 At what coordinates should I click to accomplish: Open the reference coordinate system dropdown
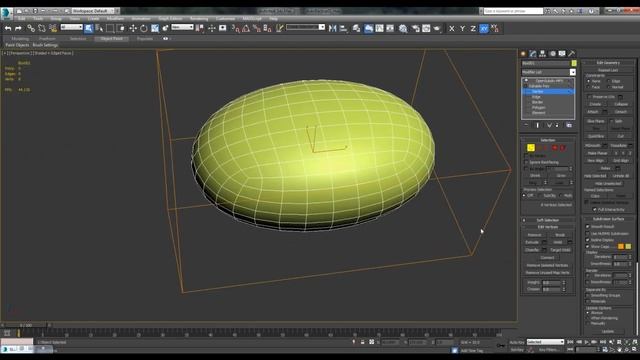point(182,27)
